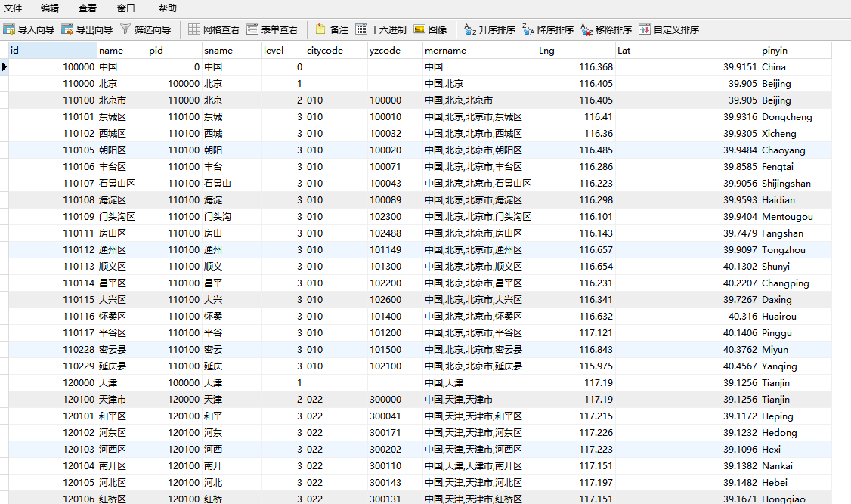
Task: Select the sname column header
Action: pos(232,51)
